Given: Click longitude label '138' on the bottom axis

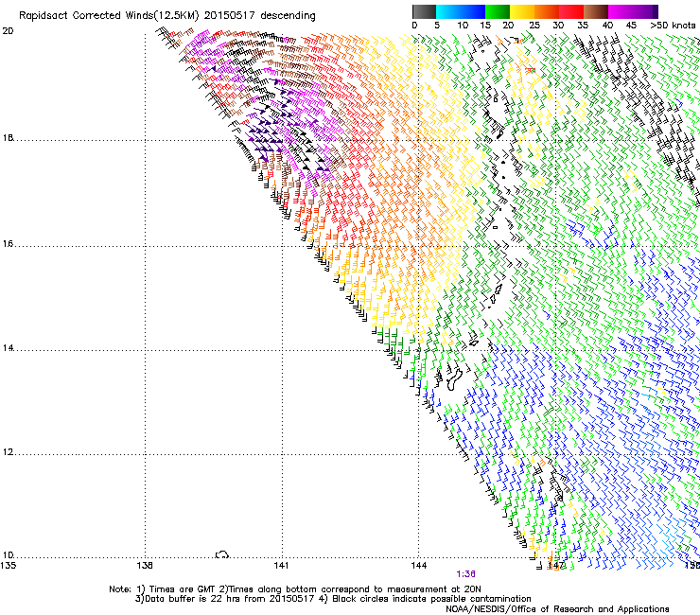Looking at the screenshot, I should [x=145, y=566].
